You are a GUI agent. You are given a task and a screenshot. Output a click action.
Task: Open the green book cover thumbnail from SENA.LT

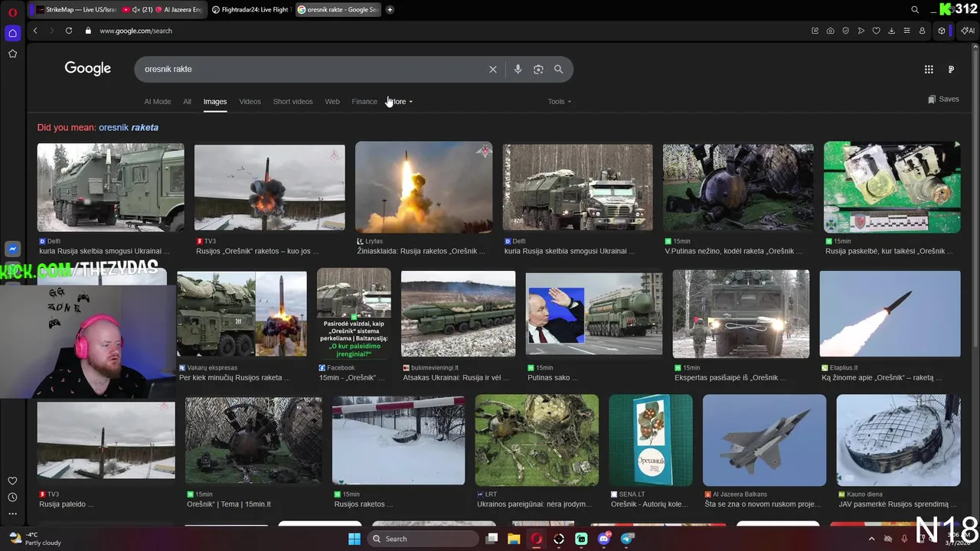click(651, 440)
